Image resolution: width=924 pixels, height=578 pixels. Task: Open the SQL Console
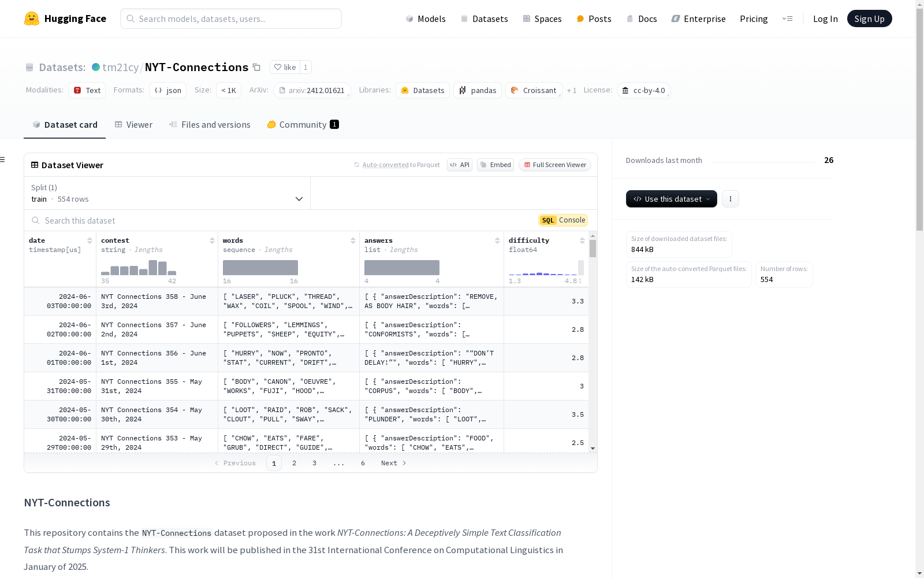[x=563, y=220]
